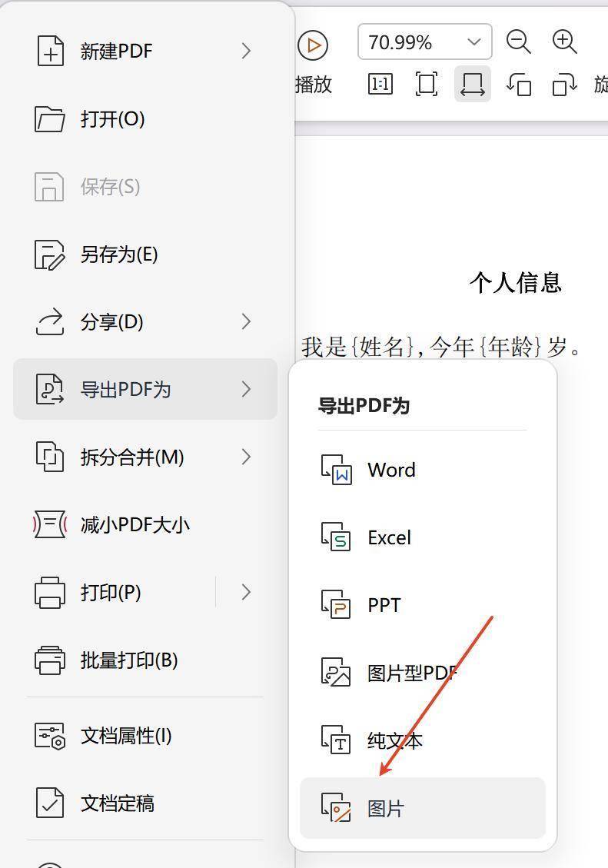Choose 打开(O) from the file menu
The height and width of the screenshot is (868, 608).
coord(112,119)
